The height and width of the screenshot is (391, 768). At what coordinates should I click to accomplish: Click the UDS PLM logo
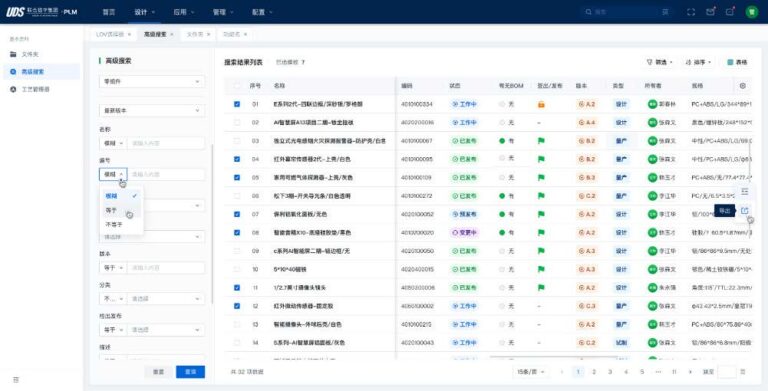pos(41,12)
